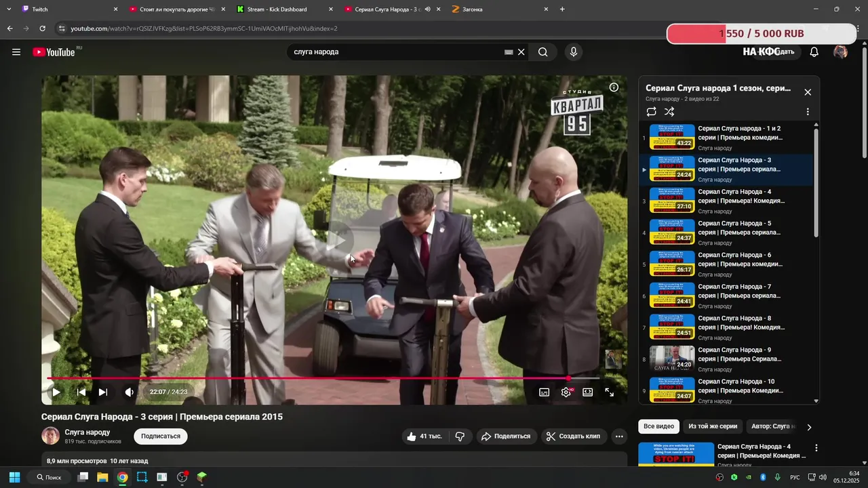Switch to the Stream - Kick Dashboard tab
Viewport: 868px width, 488px height.
(x=285, y=9)
